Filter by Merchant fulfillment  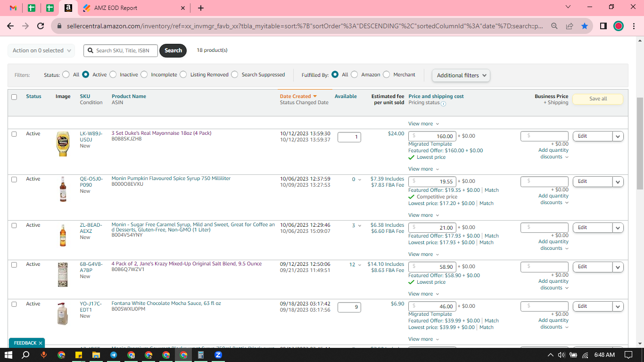click(x=386, y=74)
